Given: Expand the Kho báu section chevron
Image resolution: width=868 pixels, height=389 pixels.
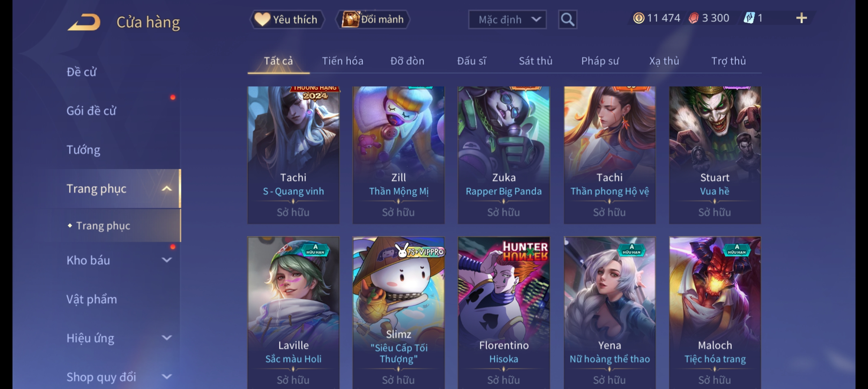Looking at the screenshot, I should (x=167, y=260).
